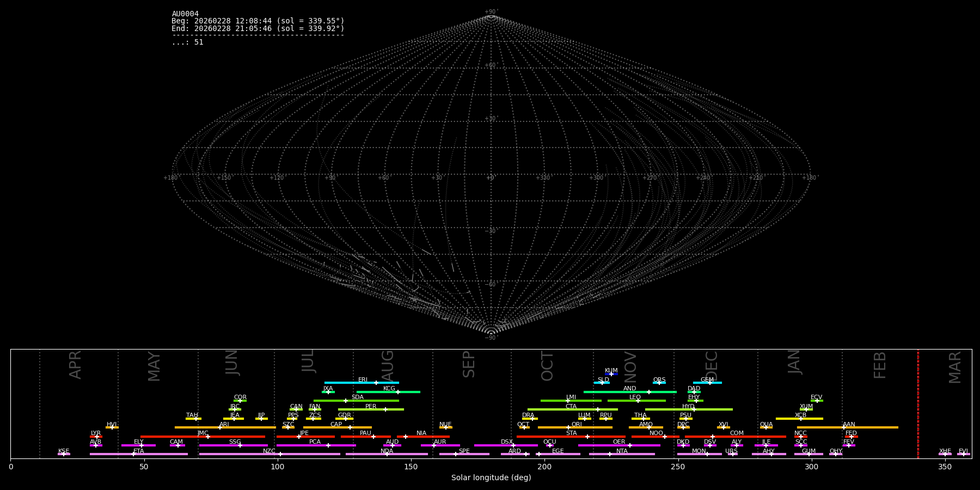Click the ECV shower label
Viewport: 980px width, 490px height.
tap(816, 397)
